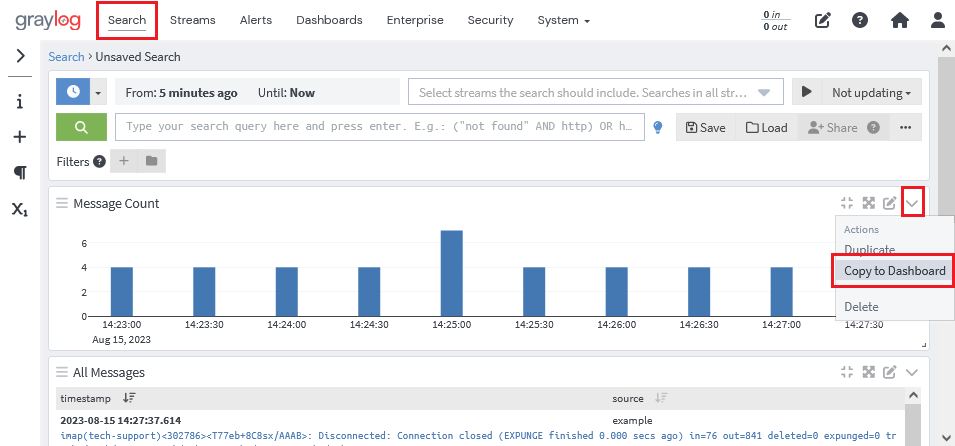
Task: Click the page scrollbar up arrow
Action: [946, 48]
